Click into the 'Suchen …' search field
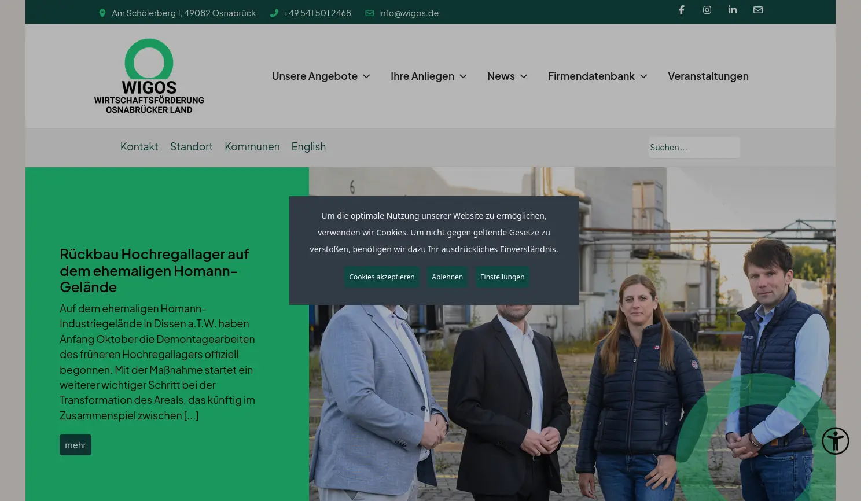This screenshot has height=501, width=868. (694, 147)
